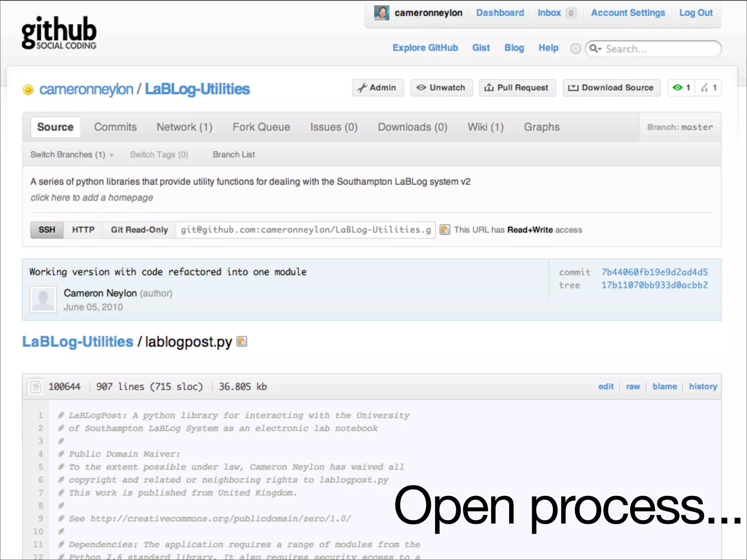Visit the Blog link
This screenshot has height=560, width=747.
[514, 48]
